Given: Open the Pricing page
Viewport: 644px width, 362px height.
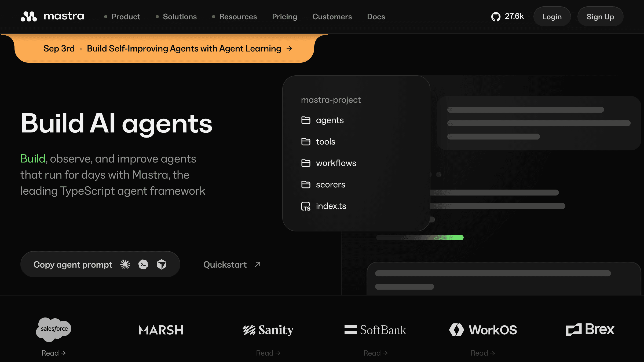Looking at the screenshot, I should click(x=285, y=17).
